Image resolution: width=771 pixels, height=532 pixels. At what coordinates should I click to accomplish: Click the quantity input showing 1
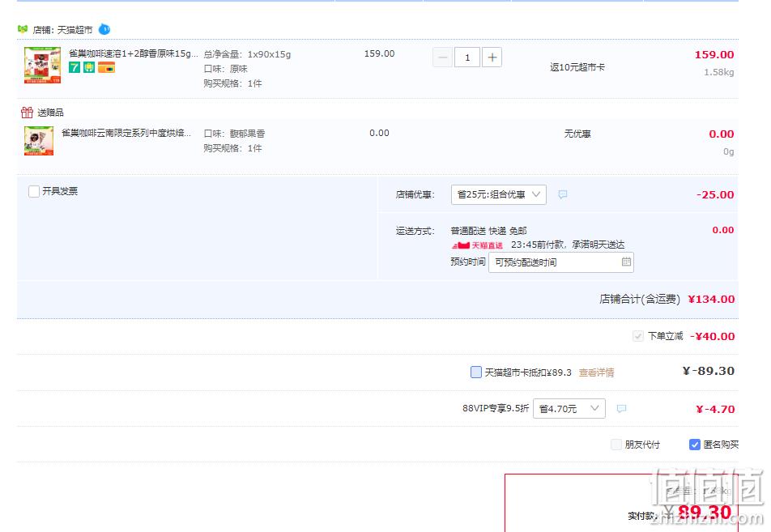[x=467, y=57]
